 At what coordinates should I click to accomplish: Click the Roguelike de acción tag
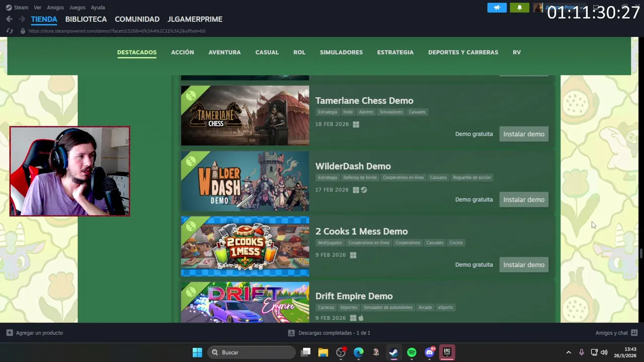coord(472,177)
